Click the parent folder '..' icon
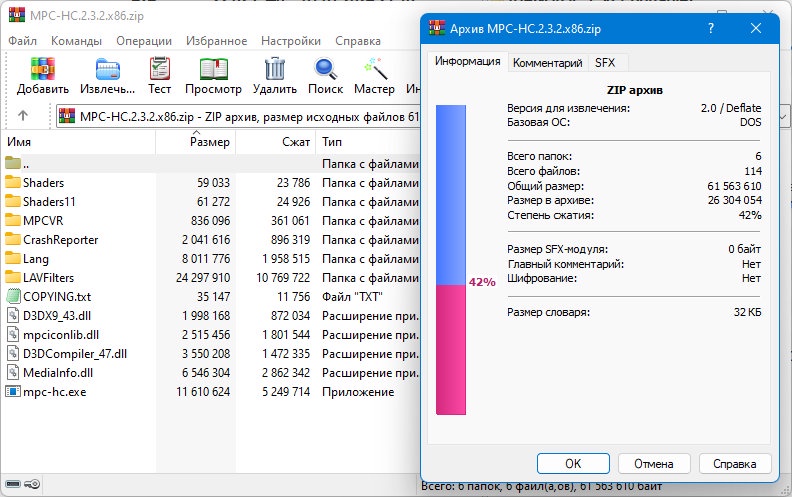Image resolution: width=792 pixels, height=497 pixels. click(x=13, y=163)
